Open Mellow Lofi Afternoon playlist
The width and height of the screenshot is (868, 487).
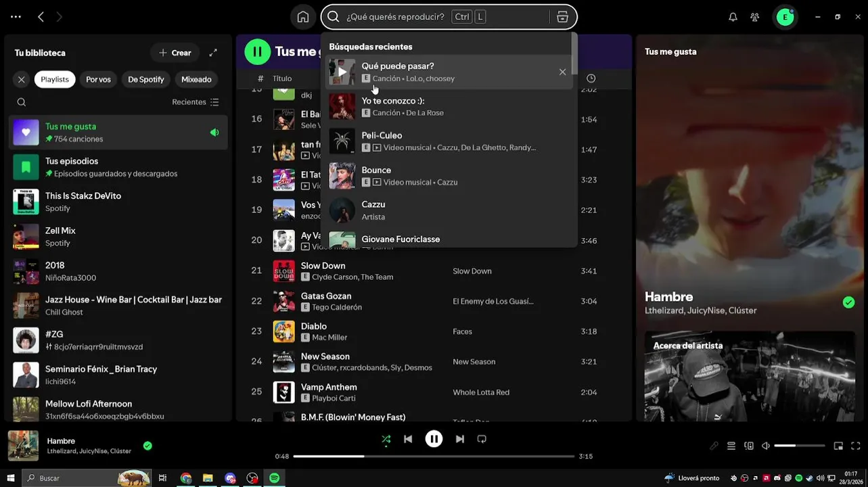(x=118, y=409)
